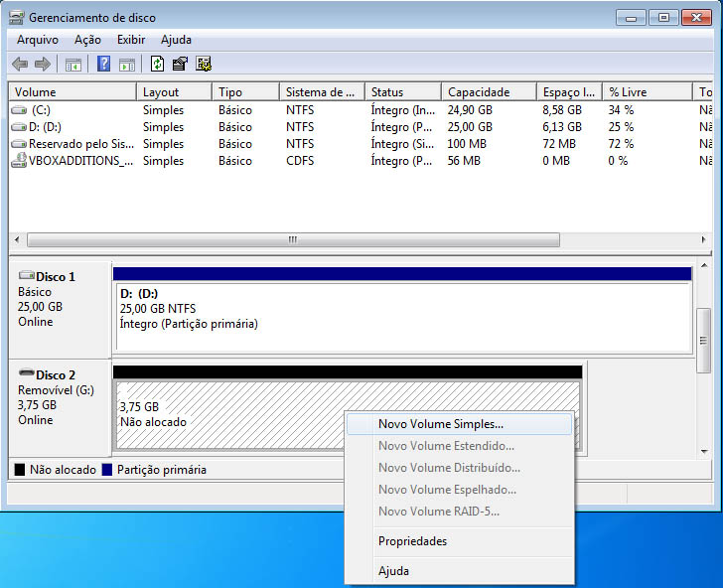
Task: Click the Refresh toolbar icon
Action: (x=157, y=65)
